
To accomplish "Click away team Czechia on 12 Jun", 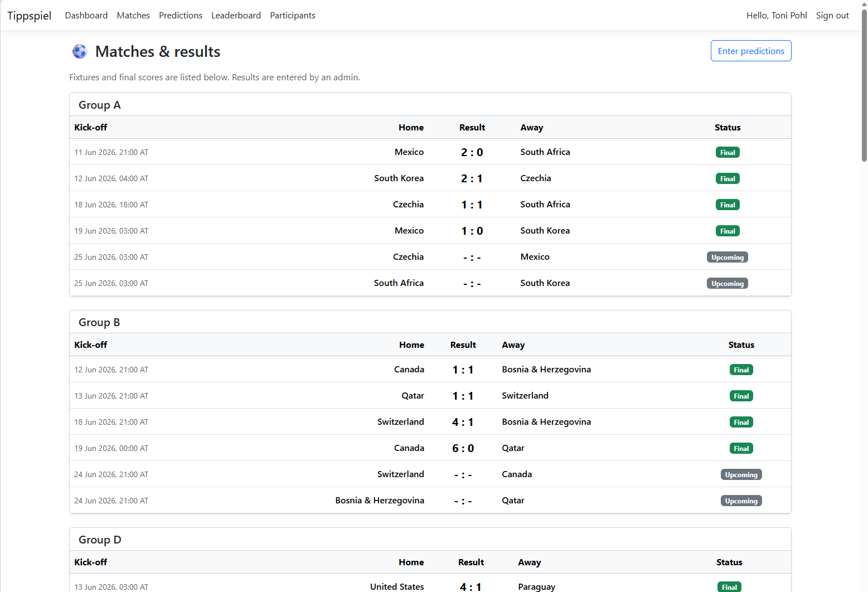I will (x=536, y=178).
